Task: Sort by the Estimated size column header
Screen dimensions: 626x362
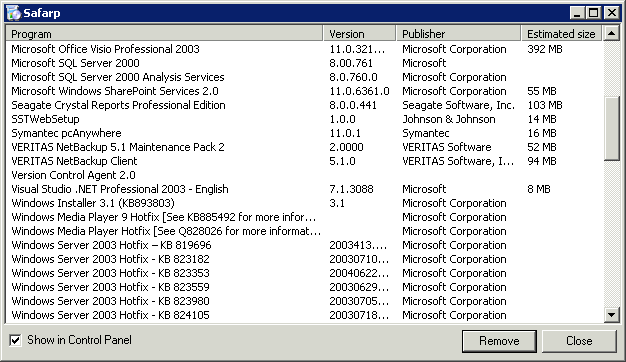Action: click(561, 34)
